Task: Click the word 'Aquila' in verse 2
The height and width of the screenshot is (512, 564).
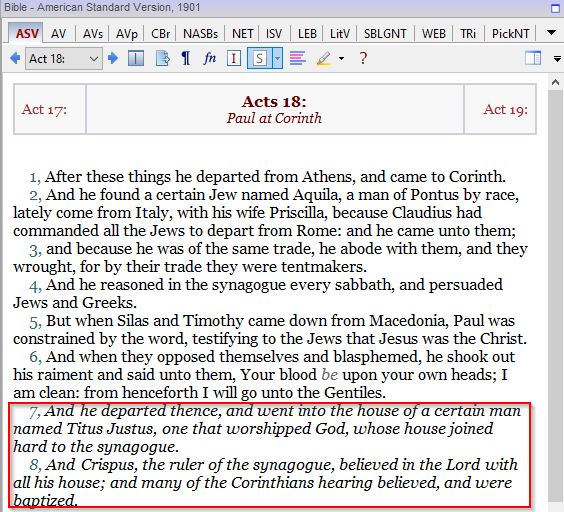Action: [317, 195]
